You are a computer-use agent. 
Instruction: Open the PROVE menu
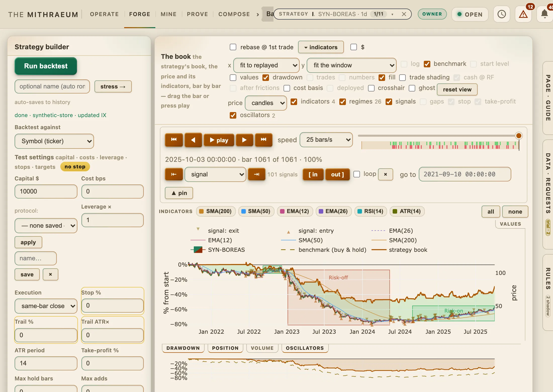pyautogui.click(x=197, y=14)
